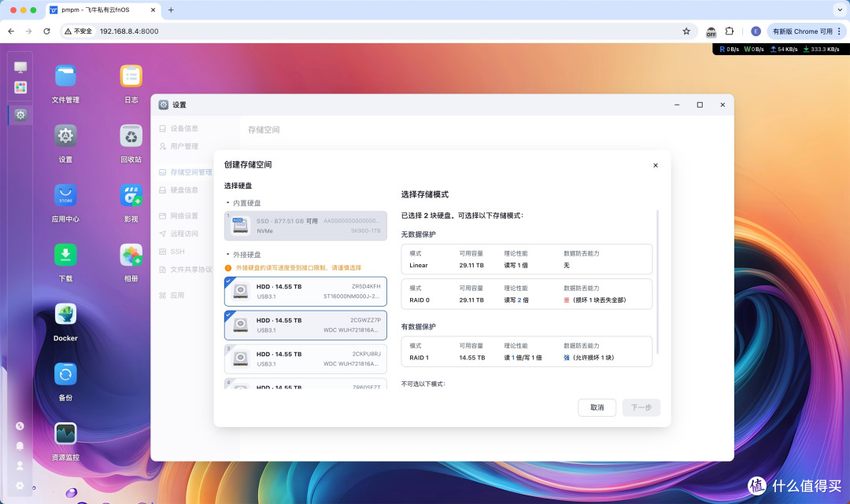Open a new browser tab
Viewport: 850px width, 504px height.
(171, 9)
